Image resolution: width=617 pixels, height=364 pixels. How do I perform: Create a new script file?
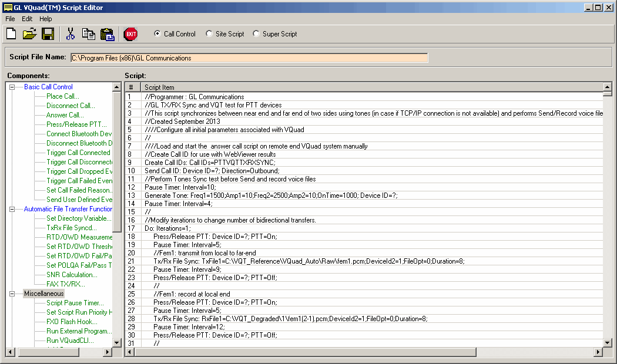pos(11,34)
